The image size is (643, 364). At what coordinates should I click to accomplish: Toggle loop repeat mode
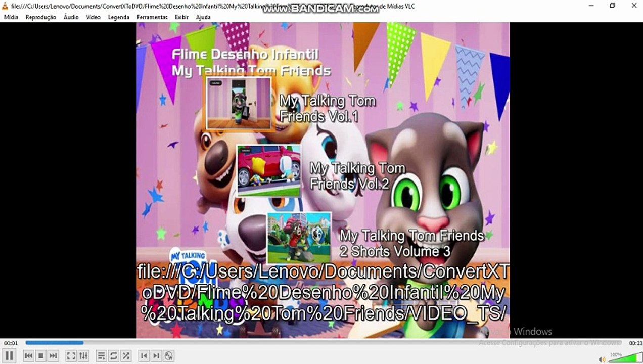tap(114, 356)
